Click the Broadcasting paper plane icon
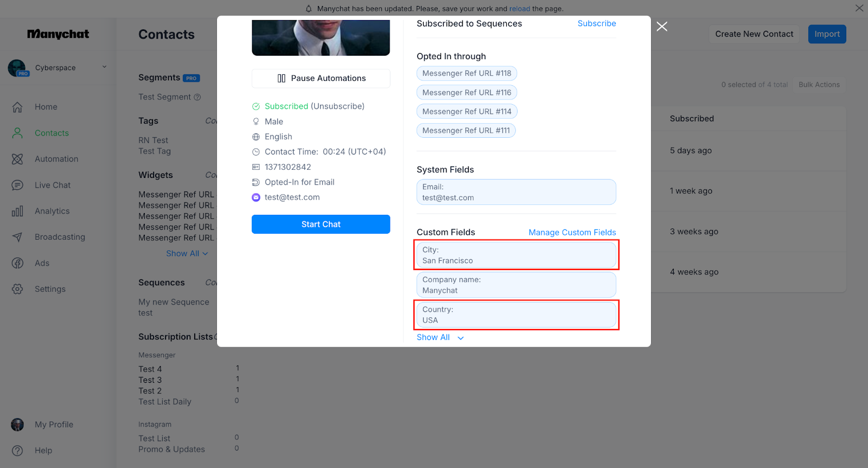Viewport: 868px width, 468px height. 17,238
